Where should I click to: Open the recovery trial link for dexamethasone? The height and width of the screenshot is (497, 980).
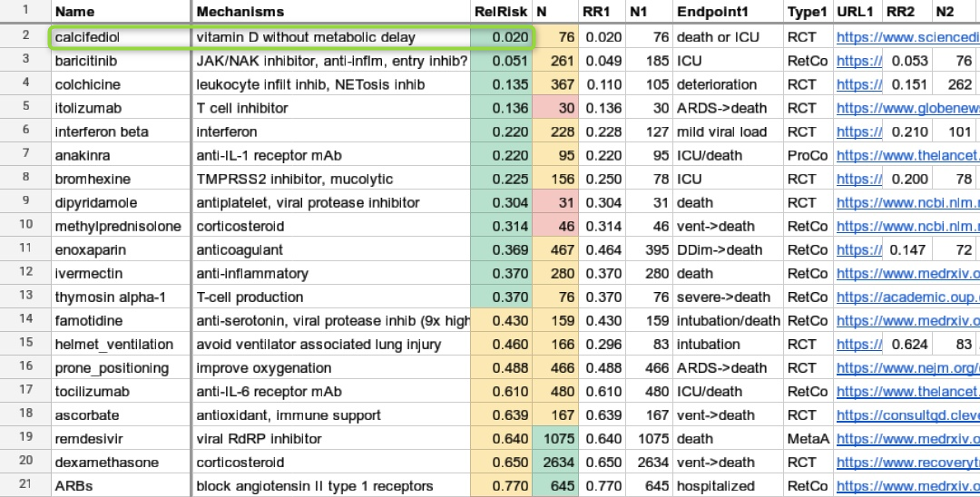(x=907, y=462)
